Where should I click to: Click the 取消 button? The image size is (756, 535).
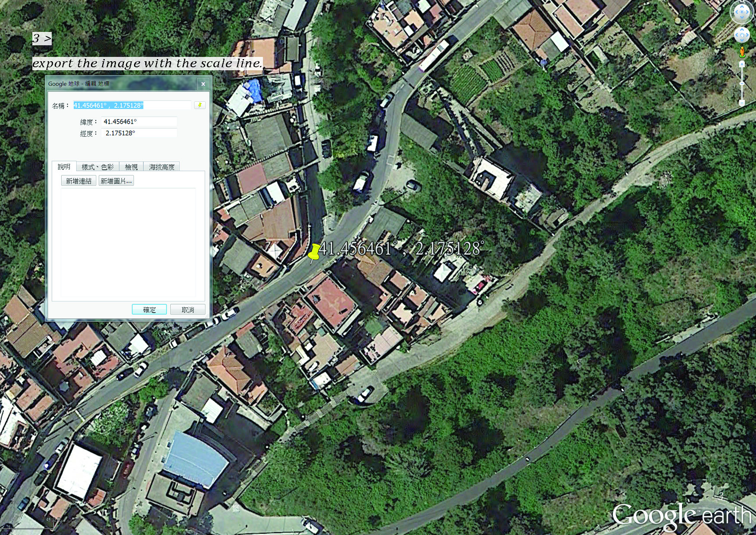pyautogui.click(x=187, y=310)
